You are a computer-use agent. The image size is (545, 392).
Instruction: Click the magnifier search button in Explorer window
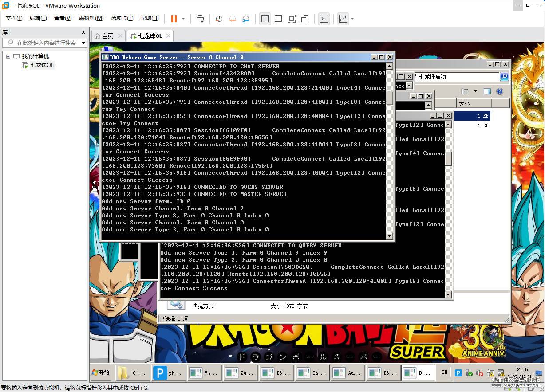point(504,77)
